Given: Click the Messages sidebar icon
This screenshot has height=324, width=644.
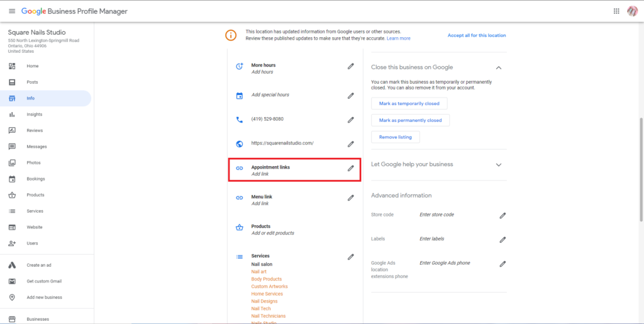Looking at the screenshot, I should click(12, 147).
